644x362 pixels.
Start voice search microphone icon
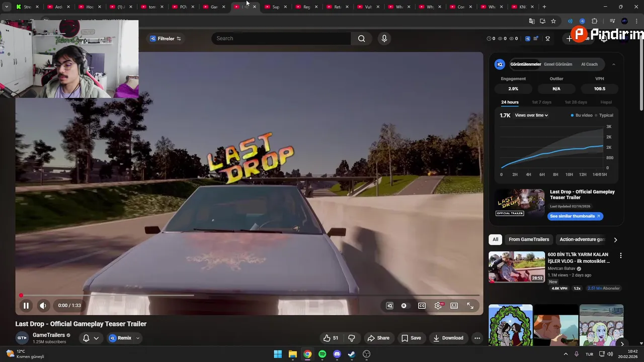[384, 38]
